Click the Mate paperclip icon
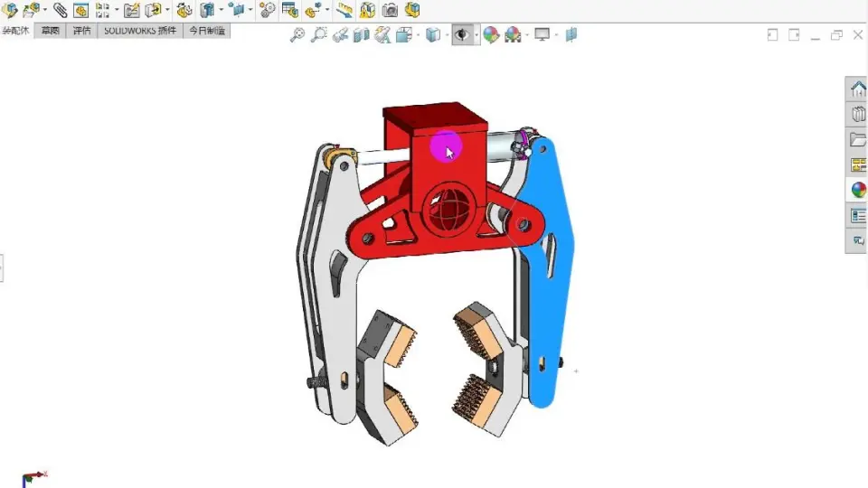Screen dimensions: 868x488 coord(60,9)
